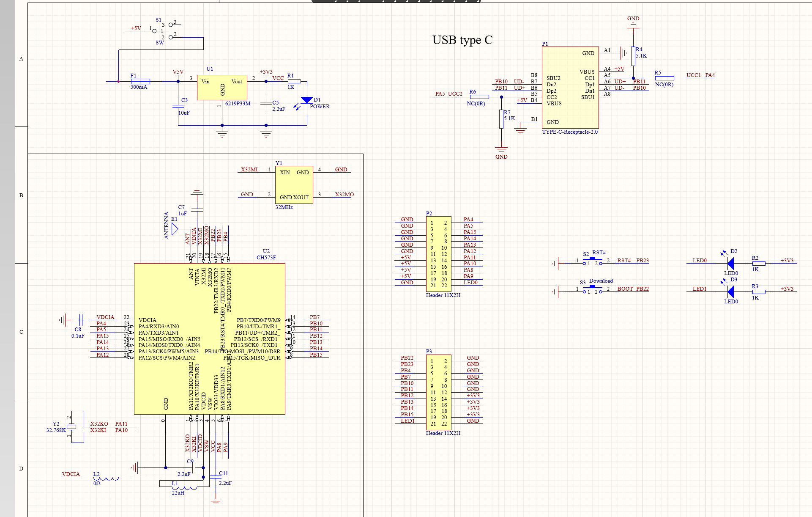
Task: Click 'PA4/RXD3/AIN0' pin name on U2
Action: tap(159, 327)
